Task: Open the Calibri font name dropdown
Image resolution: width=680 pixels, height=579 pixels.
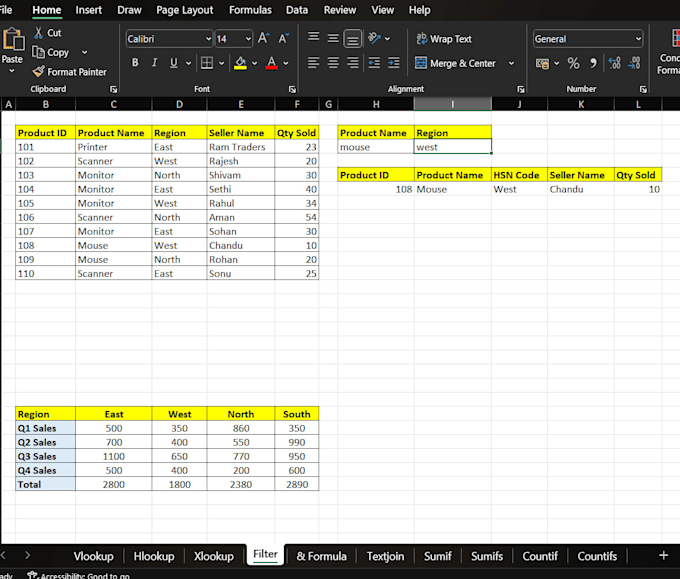Action: (208, 39)
